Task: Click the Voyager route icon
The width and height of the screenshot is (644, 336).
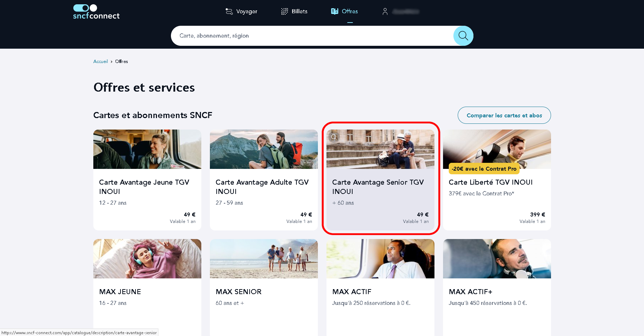Action: pos(229,11)
